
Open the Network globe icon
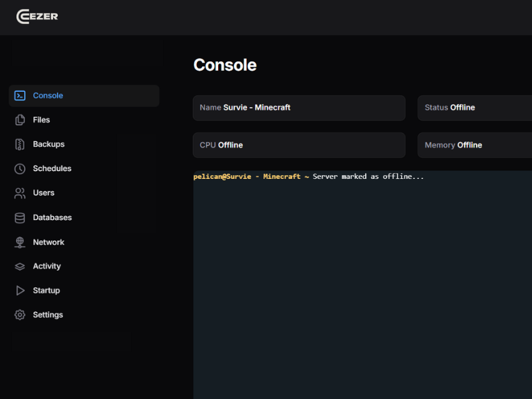pos(21,242)
